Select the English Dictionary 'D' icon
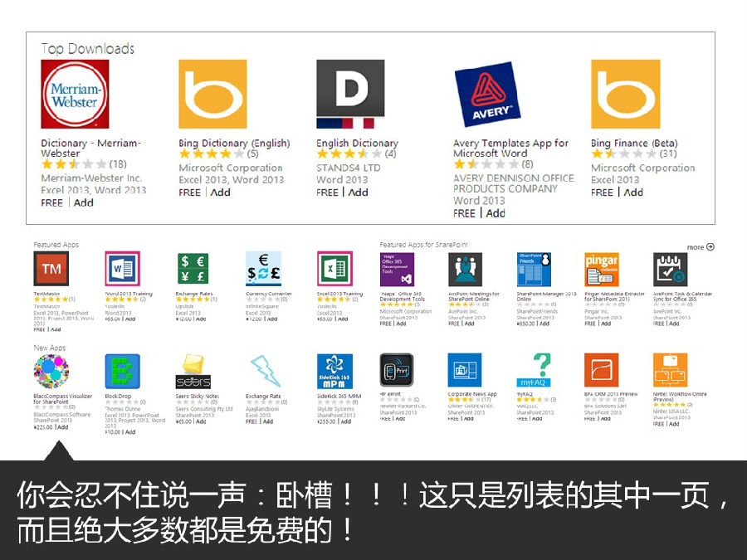Viewport: 747px width, 560px height. (x=350, y=94)
